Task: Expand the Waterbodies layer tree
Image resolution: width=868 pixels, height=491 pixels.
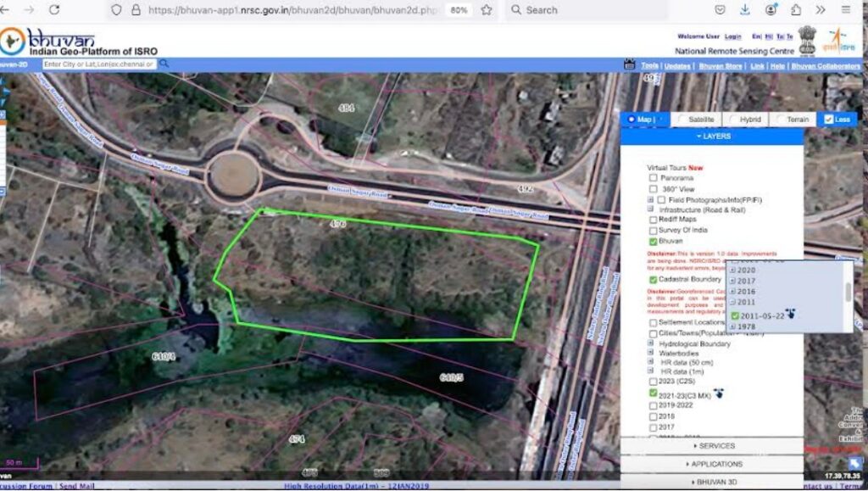Action: click(652, 354)
